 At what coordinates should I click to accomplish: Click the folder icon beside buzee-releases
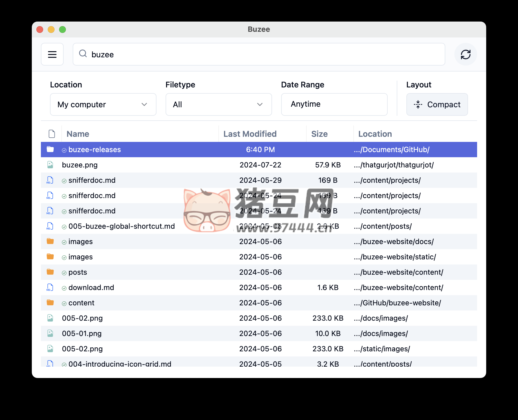pos(50,149)
